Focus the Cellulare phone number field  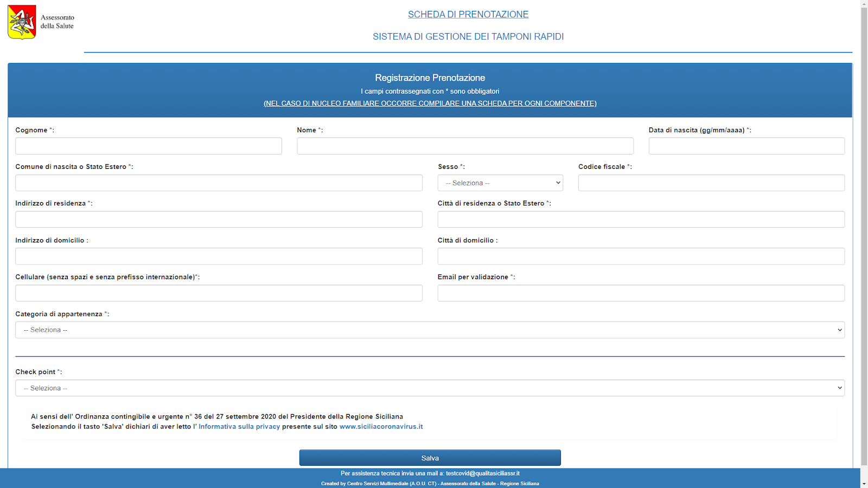219,293
